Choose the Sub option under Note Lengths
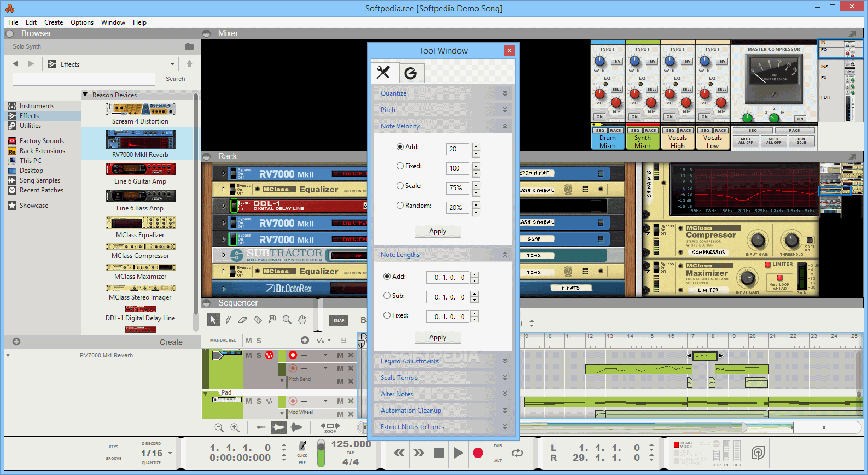The width and height of the screenshot is (868, 475). pos(387,296)
